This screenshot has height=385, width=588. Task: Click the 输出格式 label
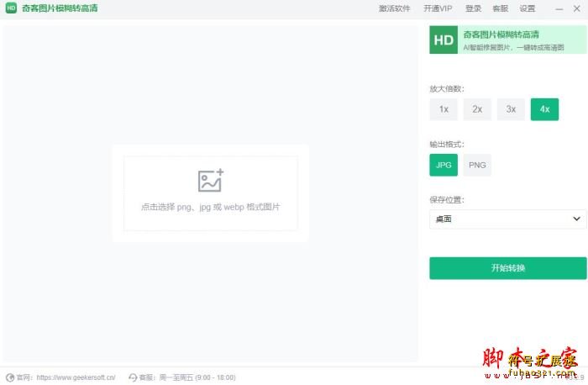point(447,144)
